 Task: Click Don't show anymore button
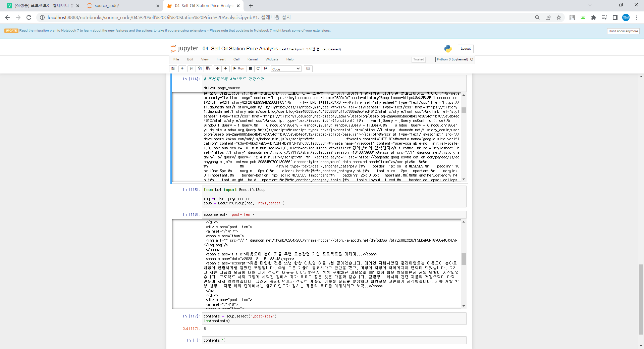click(623, 31)
